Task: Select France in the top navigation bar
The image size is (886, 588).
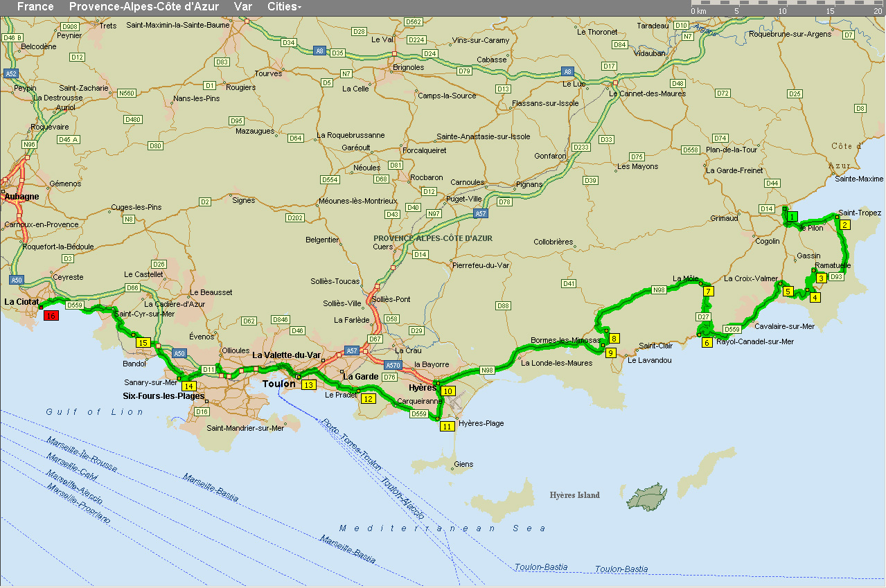Action: click(35, 7)
